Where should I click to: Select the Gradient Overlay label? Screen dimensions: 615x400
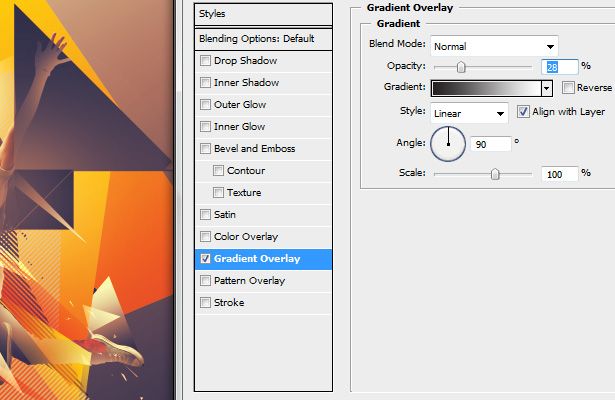tap(257, 259)
